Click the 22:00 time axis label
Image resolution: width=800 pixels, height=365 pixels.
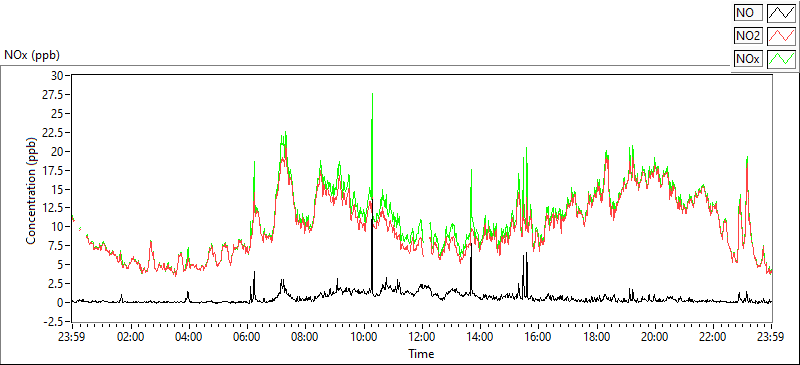click(713, 337)
